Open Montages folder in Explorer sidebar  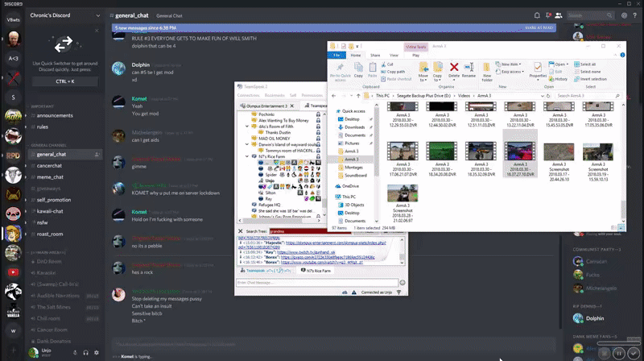click(x=353, y=168)
